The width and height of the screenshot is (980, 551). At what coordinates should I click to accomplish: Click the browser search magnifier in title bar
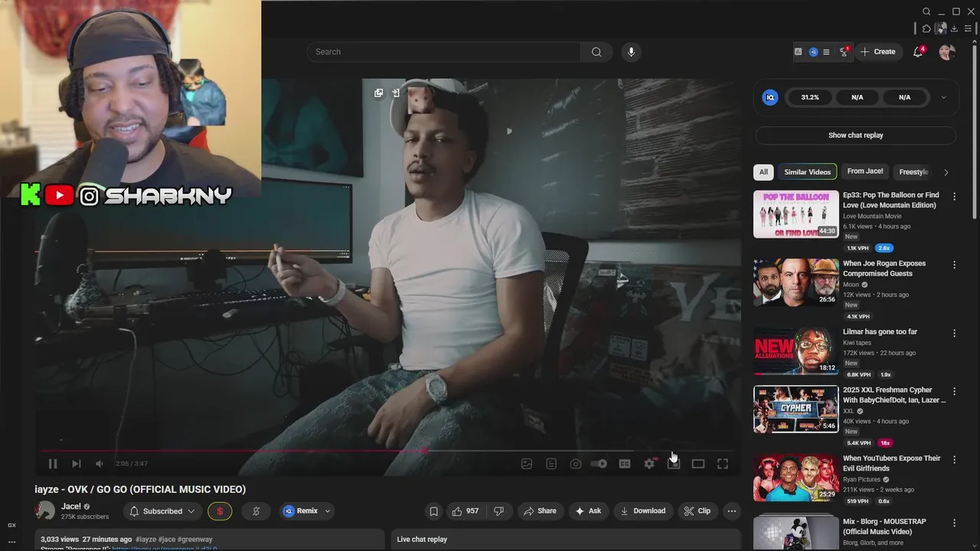tap(926, 11)
